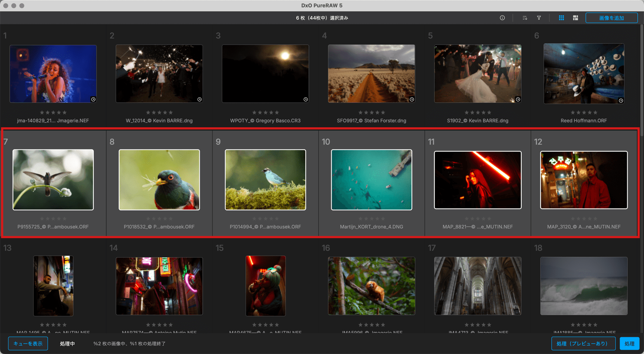Select the P9155725 hummingbird thumbnail
Viewport: 644px width, 354px height.
53,180
